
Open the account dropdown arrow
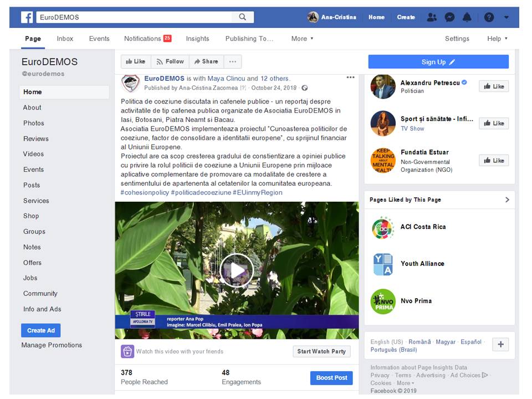pos(507,17)
